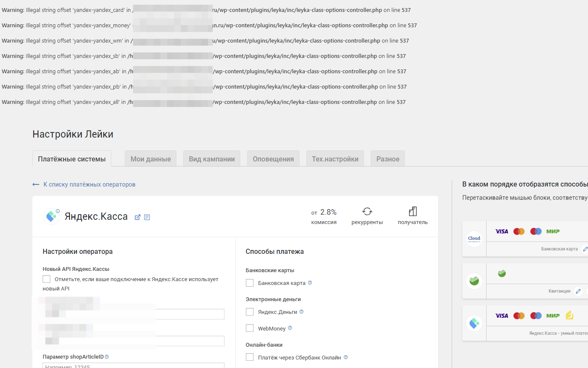Click pencil edit icon for Квитанция block
Image resolution: width=588 pixels, height=368 pixels.
578,291
